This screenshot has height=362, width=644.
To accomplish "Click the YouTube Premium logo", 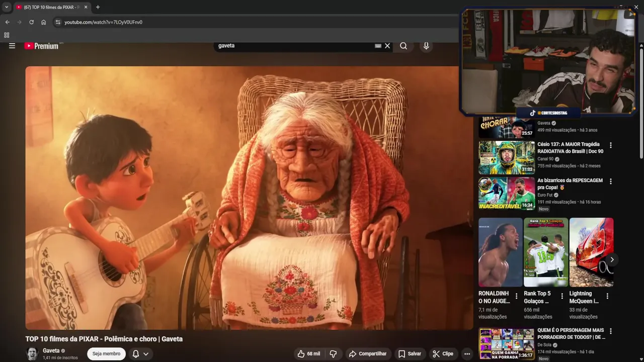I will coord(41,46).
